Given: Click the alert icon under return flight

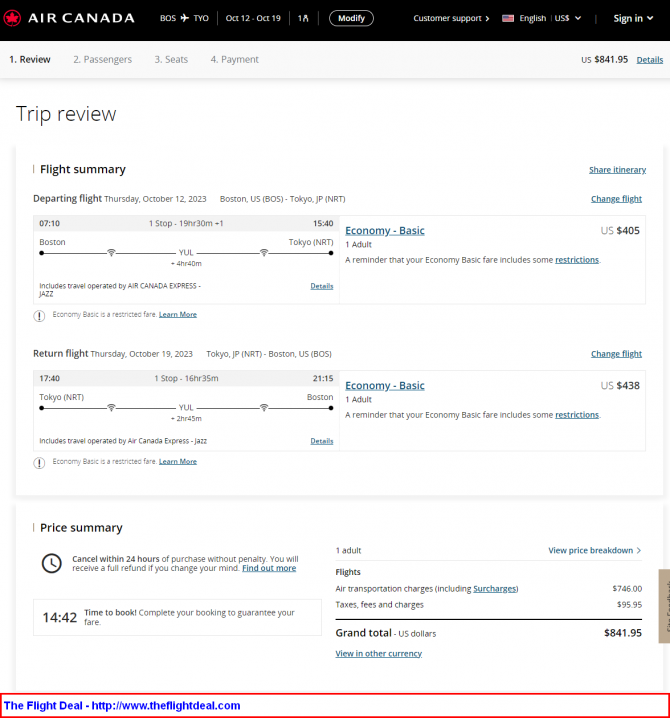Looking at the screenshot, I should click(x=39, y=463).
